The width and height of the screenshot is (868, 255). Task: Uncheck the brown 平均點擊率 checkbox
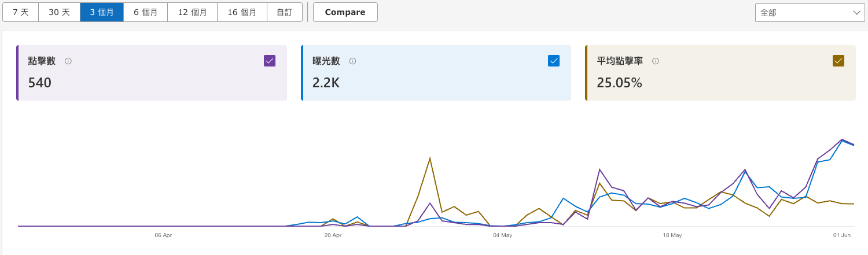pos(838,61)
